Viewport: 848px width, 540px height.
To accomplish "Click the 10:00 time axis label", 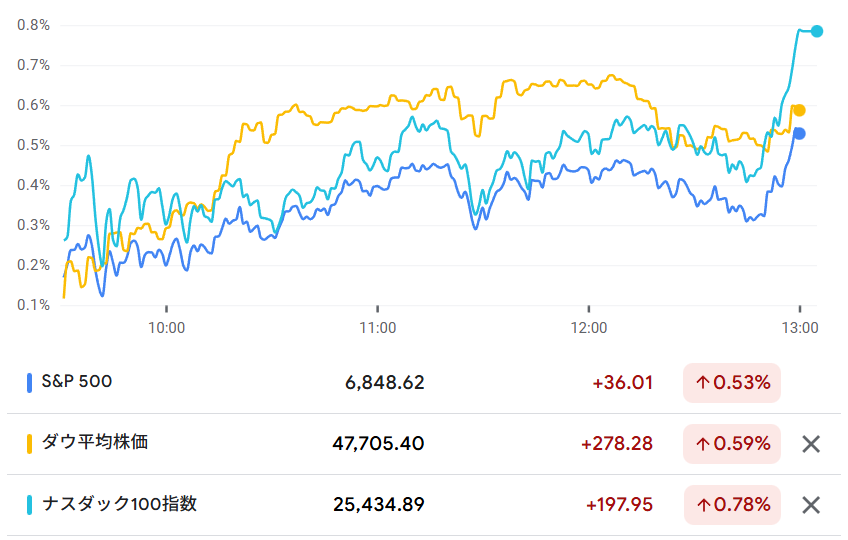I will (x=166, y=327).
